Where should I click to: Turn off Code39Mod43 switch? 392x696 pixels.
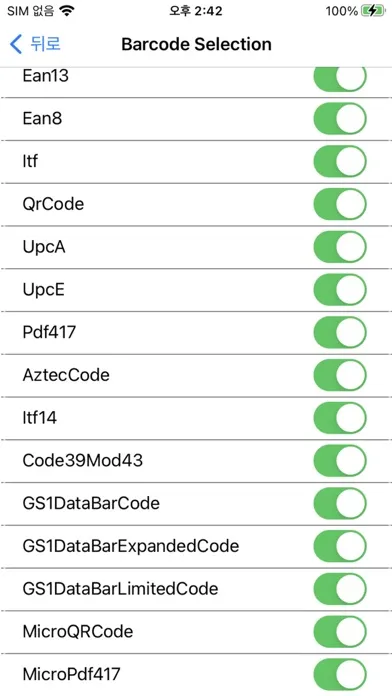tap(340, 460)
